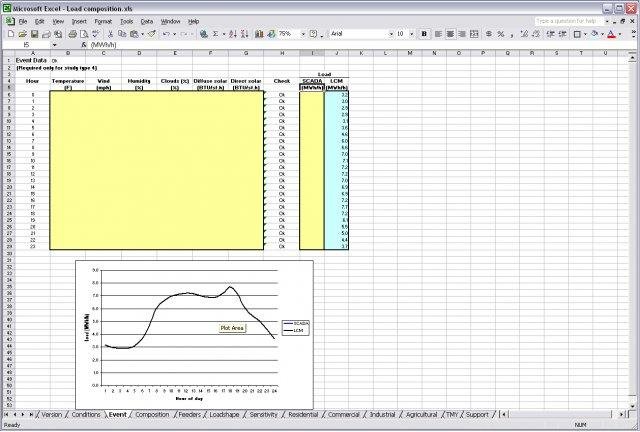This screenshot has height=432, width=640.
Task: Open Microsoft Excel Help icon
Action: [x=313, y=34]
